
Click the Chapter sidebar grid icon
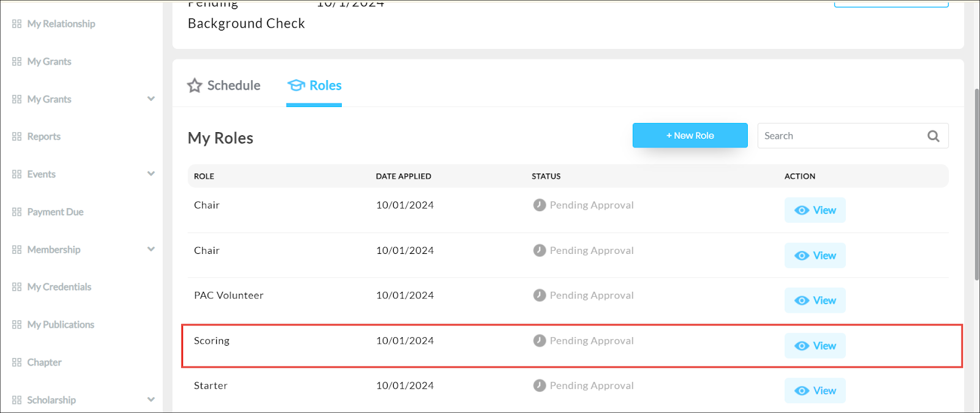pos(17,362)
